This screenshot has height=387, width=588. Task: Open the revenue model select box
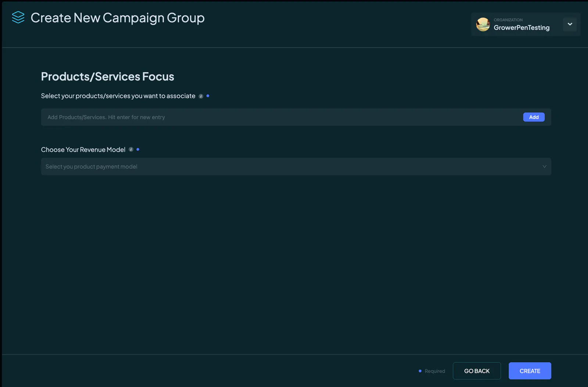point(296,166)
